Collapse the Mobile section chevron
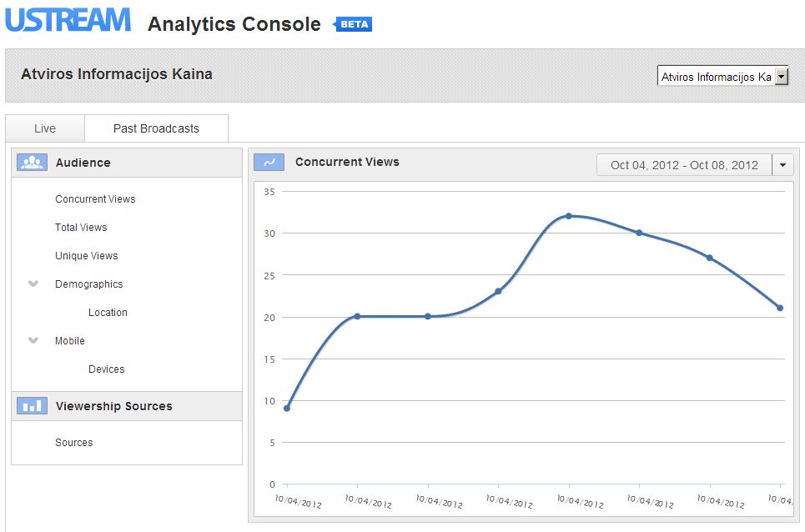Image resolution: width=805 pixels, height=532 pixels. coord(33,341)
